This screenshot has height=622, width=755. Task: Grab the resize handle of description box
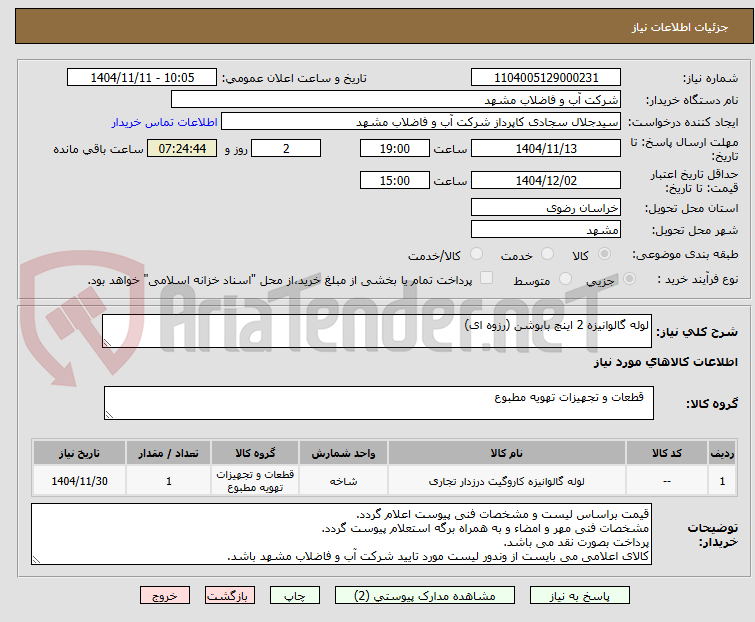(x=107, y=343)
